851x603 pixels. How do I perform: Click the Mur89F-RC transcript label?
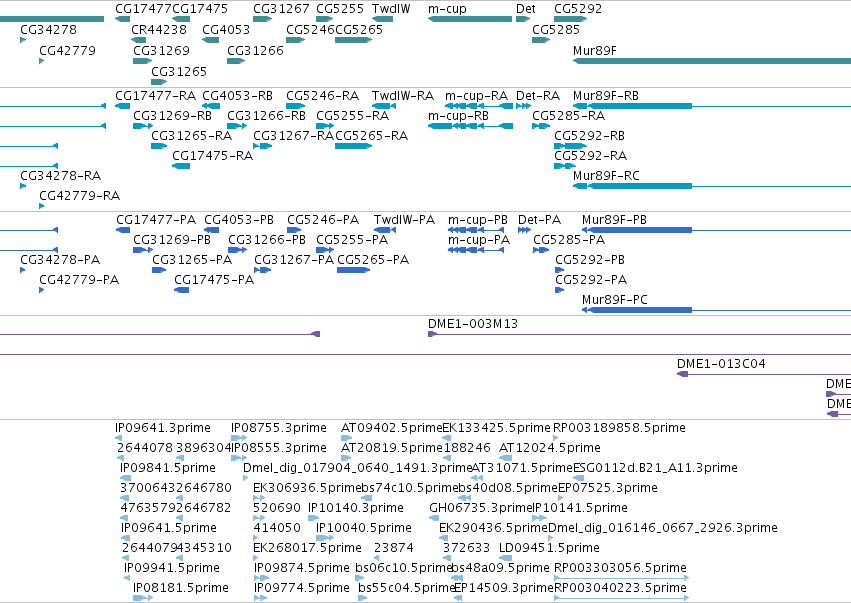tap(606, 176)
